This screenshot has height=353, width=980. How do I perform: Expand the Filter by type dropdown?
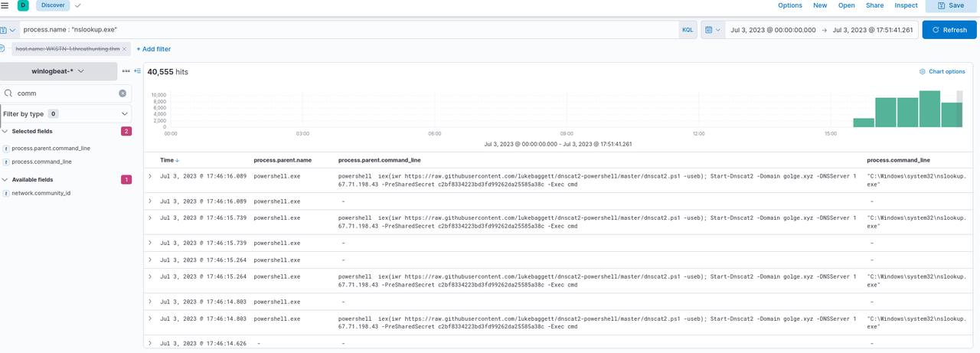66,113
